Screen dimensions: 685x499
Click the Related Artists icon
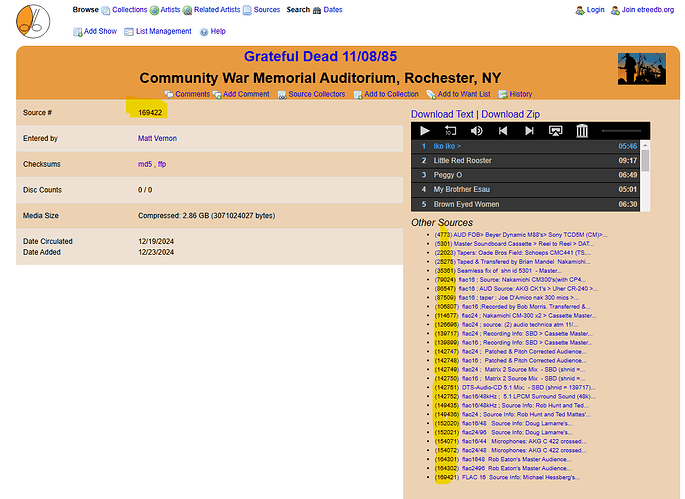pyautogui.click(x=187, y=10)
